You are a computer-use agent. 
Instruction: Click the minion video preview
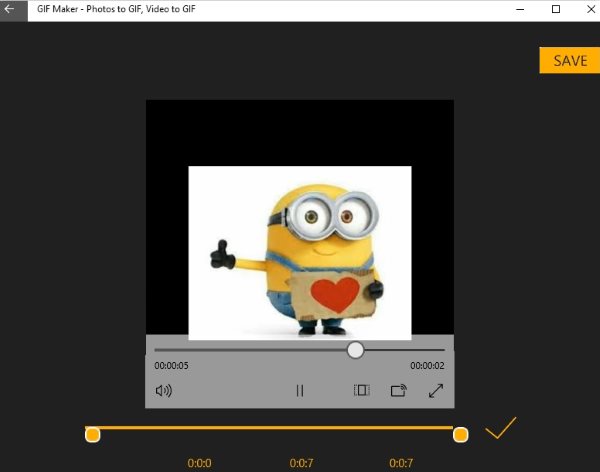pyautogui.click(x=300, y=250)
